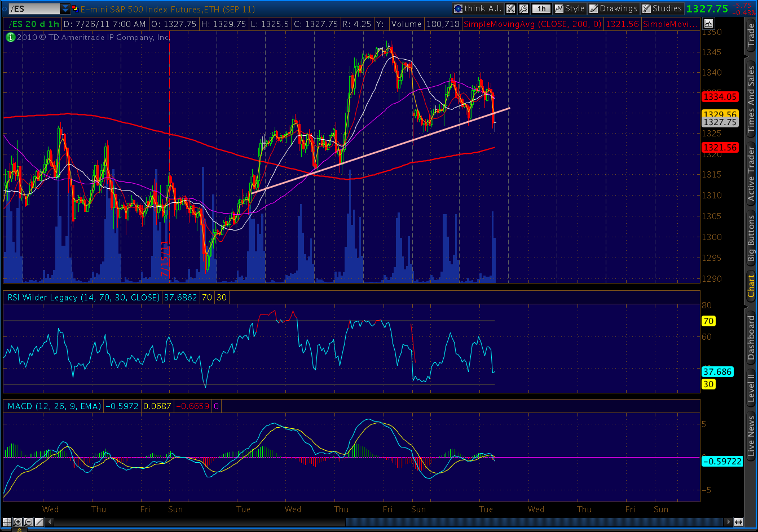The width and height of the screenshot is (758, 532).
Task: Open the Live News side tab
Action: click(x=751, y=437)
